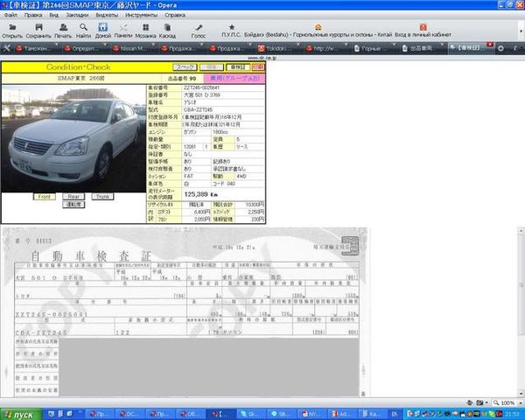Click the Сохранить (Save) floppy icon
This screenshot has width=525, height=420.
[38, 31]
